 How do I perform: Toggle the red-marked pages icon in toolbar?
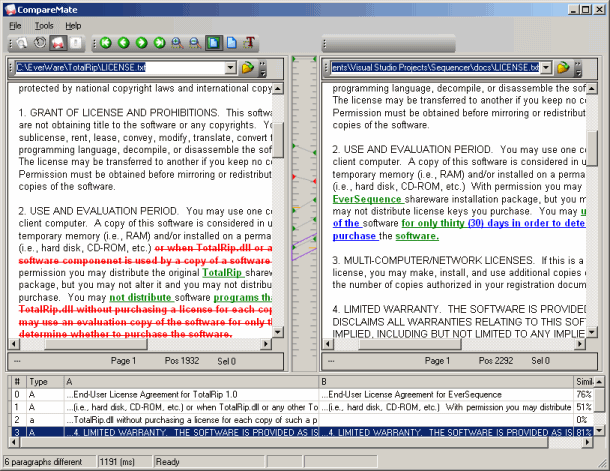58,43
